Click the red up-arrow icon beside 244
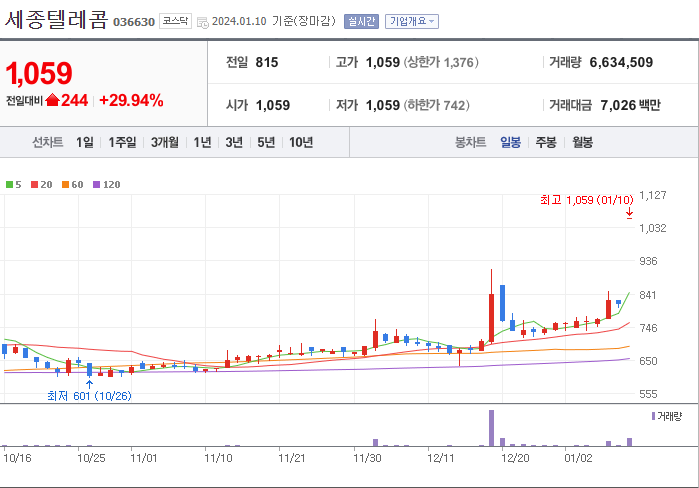699x488 pixels. point(53,100)
